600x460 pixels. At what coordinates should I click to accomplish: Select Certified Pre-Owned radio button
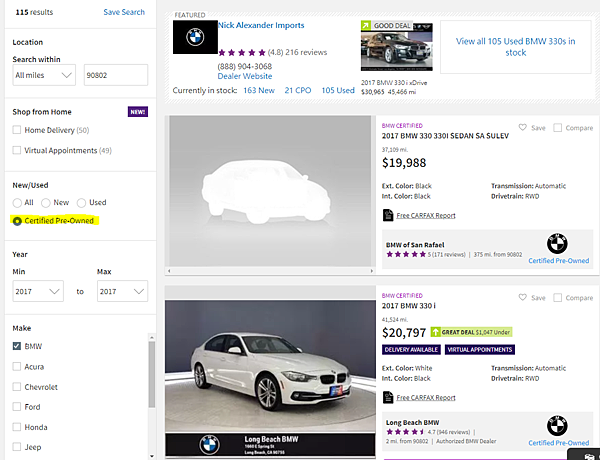pos(17,221)
